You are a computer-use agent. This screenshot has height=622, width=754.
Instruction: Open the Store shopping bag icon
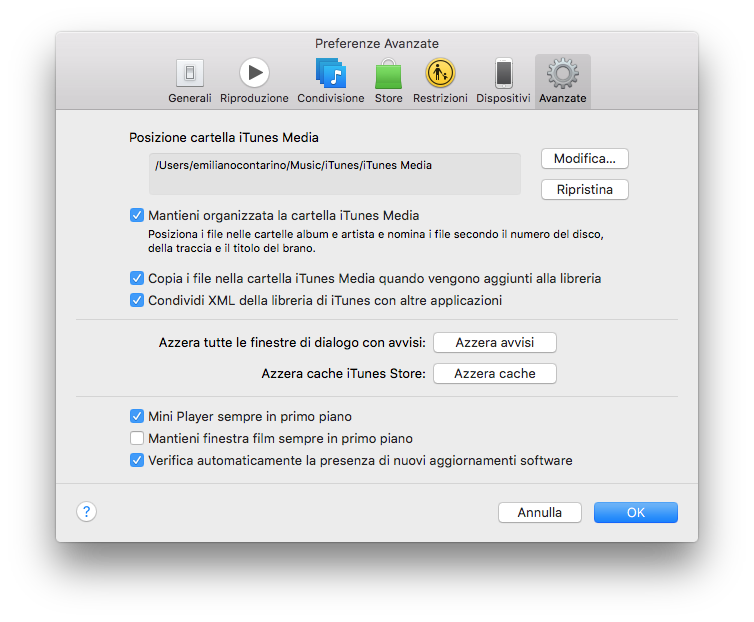388,74
